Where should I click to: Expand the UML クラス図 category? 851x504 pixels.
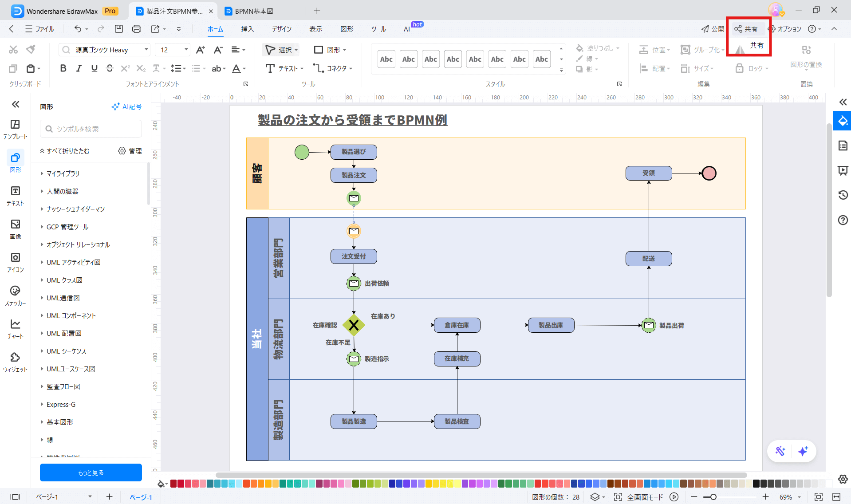[64, 280]
